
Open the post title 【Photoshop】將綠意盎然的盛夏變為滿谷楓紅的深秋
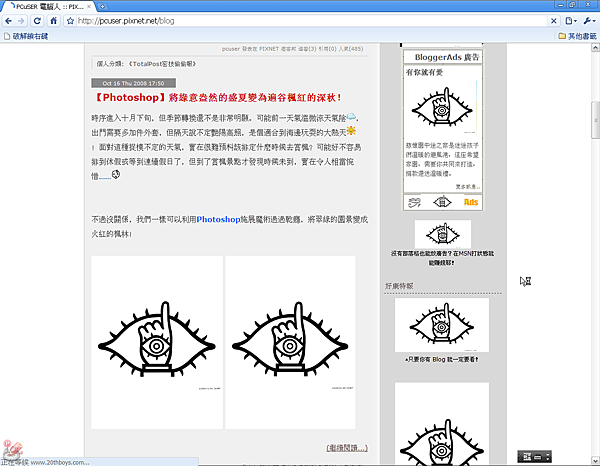coord(217,98)
